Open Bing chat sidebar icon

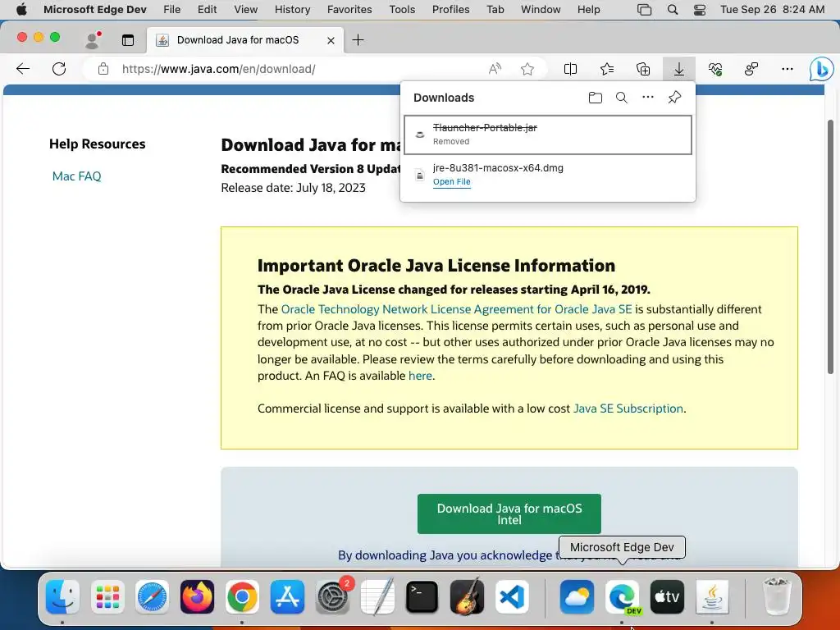(x=820, y=69)
